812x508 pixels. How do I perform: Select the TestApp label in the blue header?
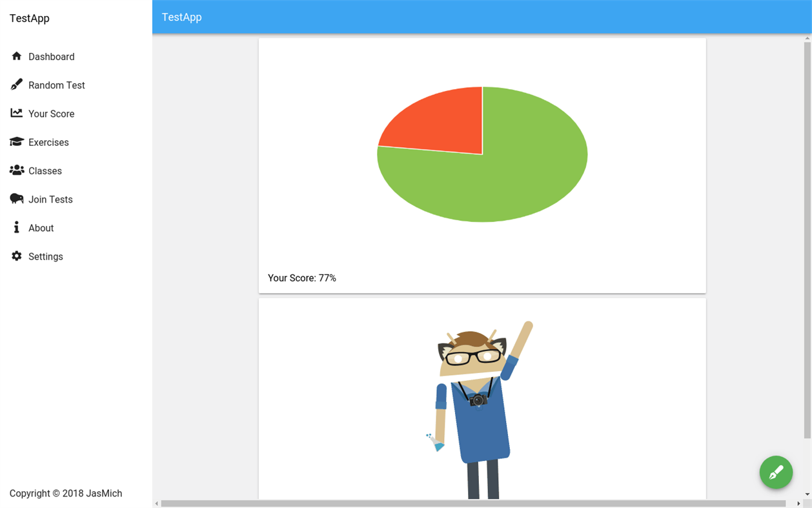click(x=181, y=17)
